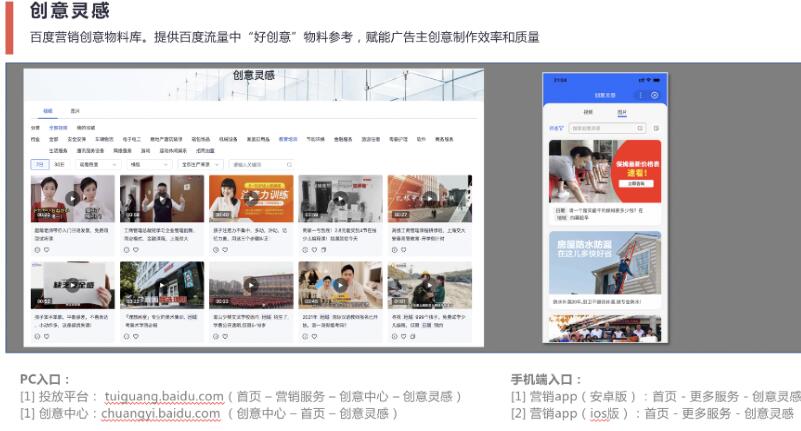
Task: Switch to the 图片 tab on PC page
Action: [75, 111]
